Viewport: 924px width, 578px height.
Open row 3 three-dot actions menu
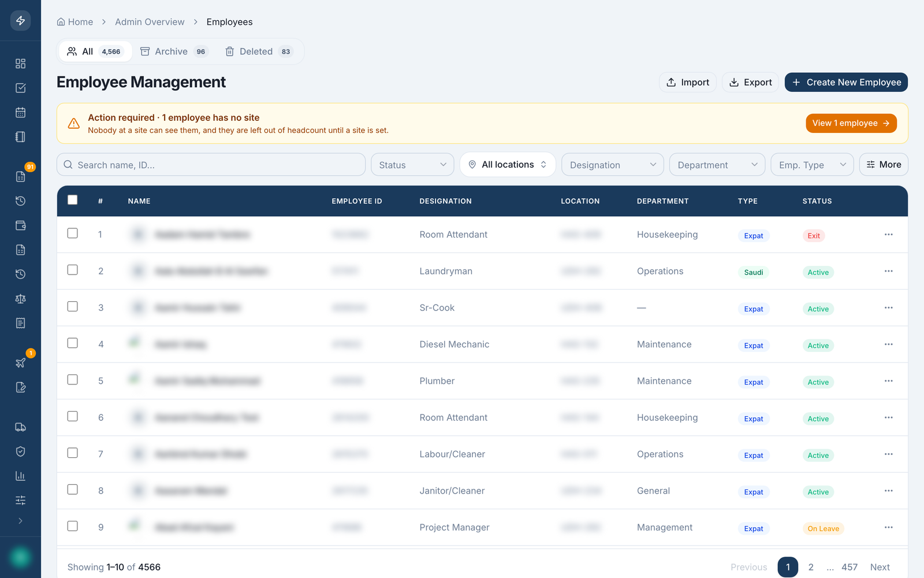pos(888,307)
